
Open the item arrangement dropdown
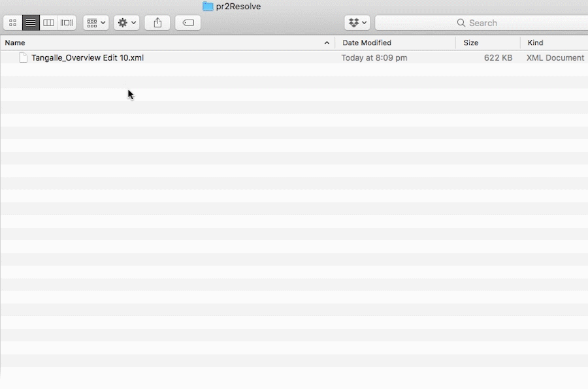96,23
